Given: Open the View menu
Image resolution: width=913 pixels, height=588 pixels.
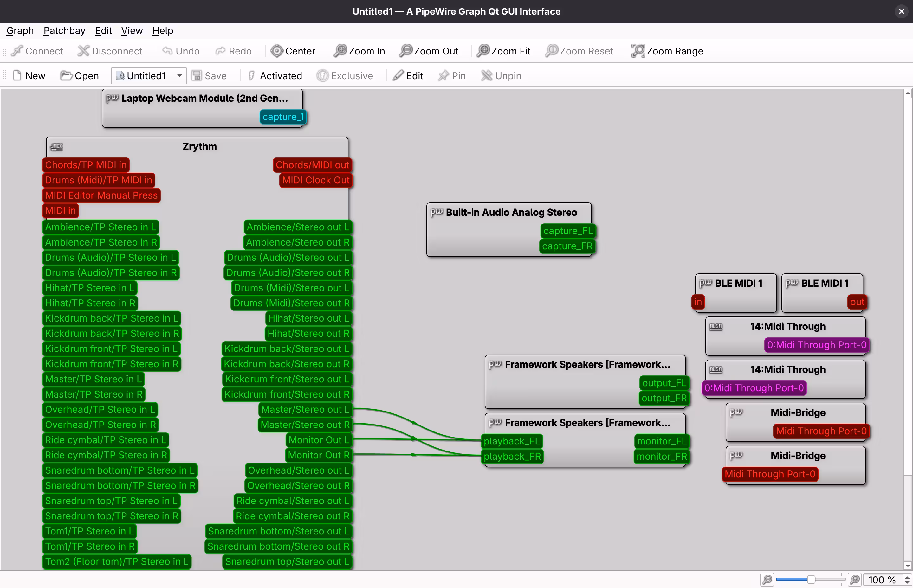Looking at the screenshot, I should point(132,30).
